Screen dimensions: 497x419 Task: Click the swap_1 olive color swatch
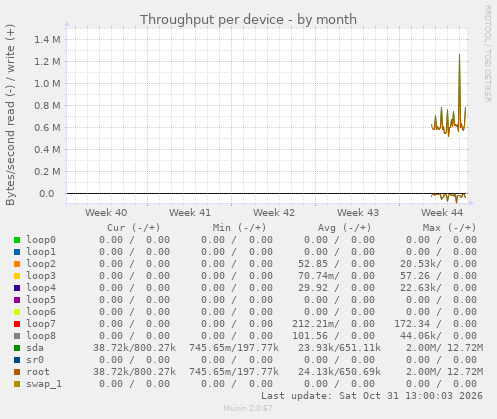17,384
